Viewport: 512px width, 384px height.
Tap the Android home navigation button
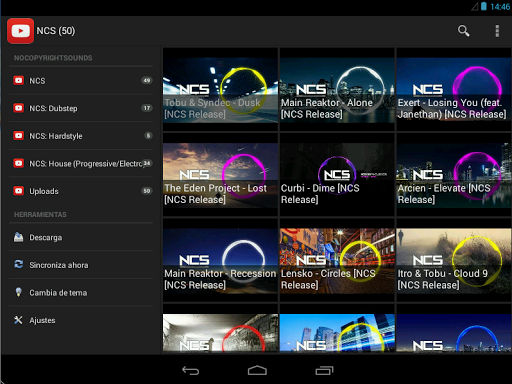point(257,371)
